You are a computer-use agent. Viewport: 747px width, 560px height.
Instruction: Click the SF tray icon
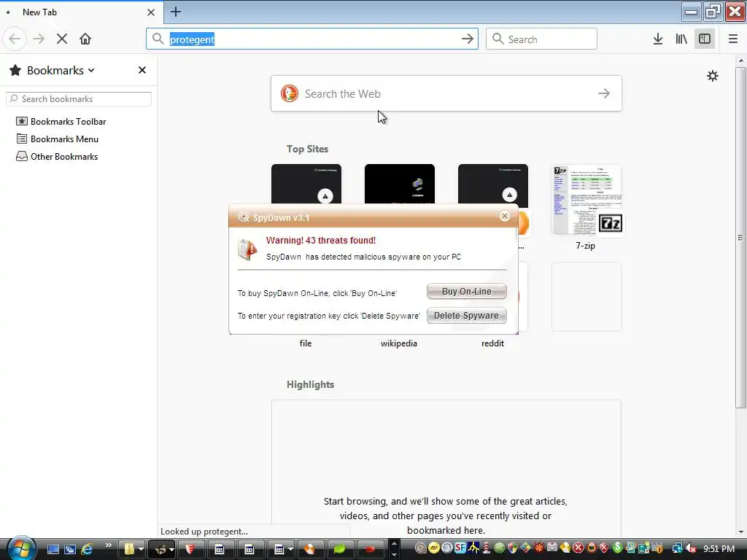(460, 548)
